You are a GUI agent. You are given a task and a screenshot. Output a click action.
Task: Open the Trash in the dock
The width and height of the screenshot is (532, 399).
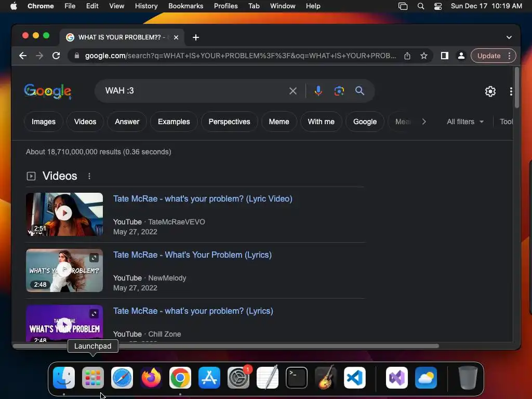coord(468,378)
